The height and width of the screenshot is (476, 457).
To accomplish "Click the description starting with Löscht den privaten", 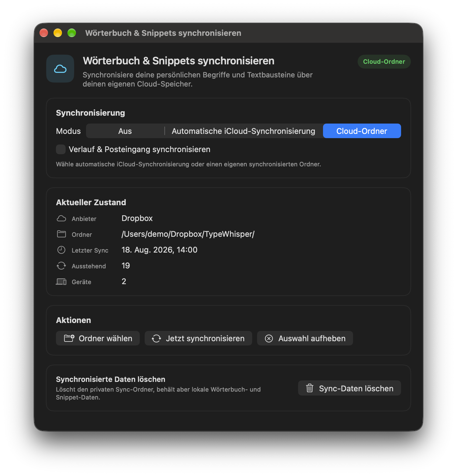I will [x=158, y=393].
